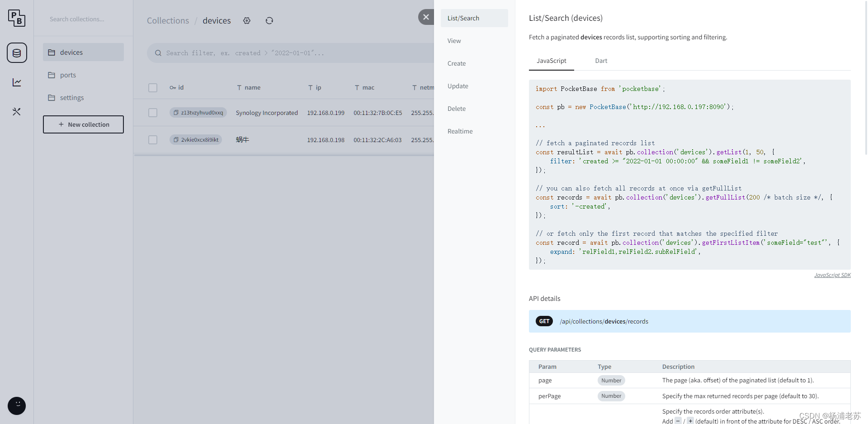
Task: Select the devices collection
Action: pyautogui.click(x=83, y=52)
